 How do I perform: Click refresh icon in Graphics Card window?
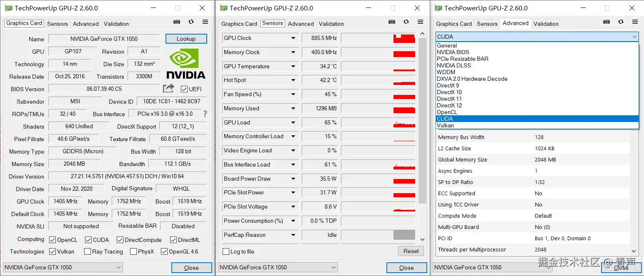click(x=191, y=22)
